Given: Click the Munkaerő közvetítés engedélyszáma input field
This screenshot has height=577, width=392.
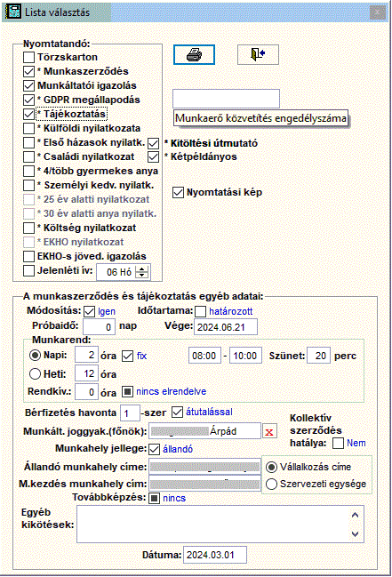Looking at the screenshot, I should pos(226,99).
